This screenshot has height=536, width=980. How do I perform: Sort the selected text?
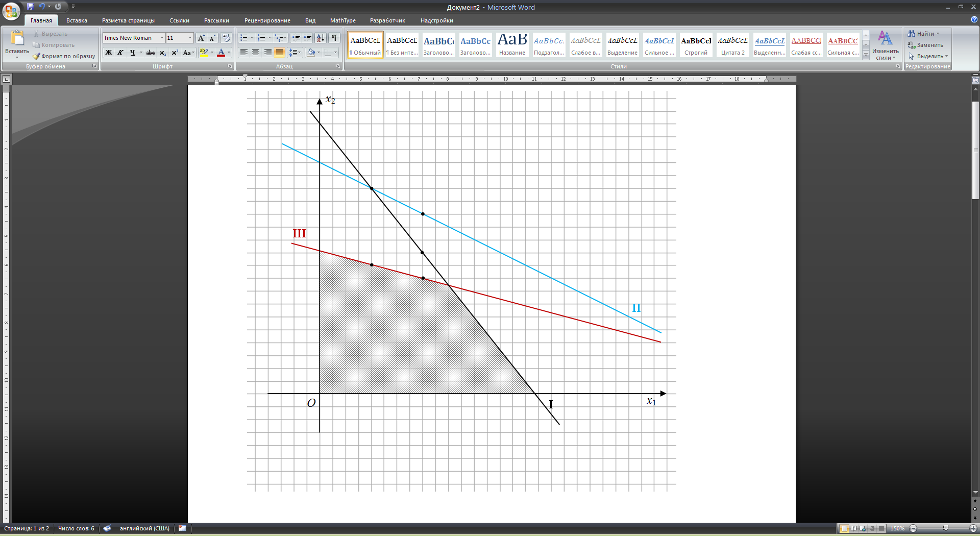(x=321, y=38)
